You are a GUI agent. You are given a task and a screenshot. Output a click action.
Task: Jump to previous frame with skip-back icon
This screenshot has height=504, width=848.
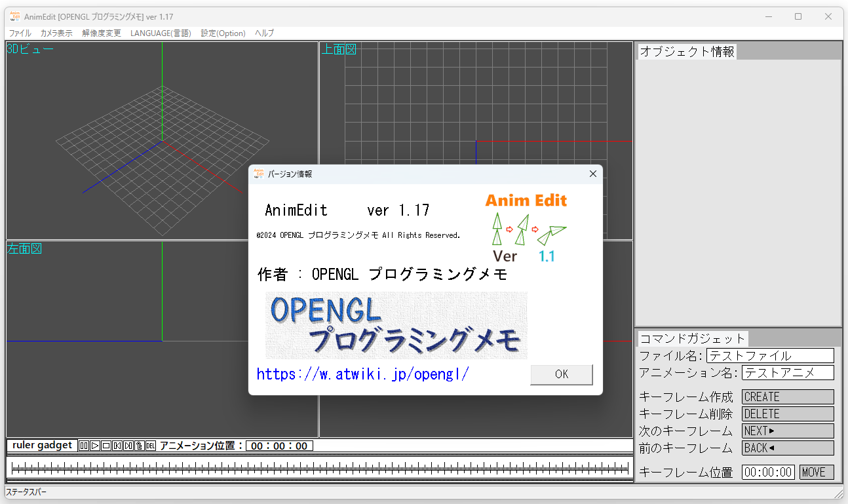117,446
